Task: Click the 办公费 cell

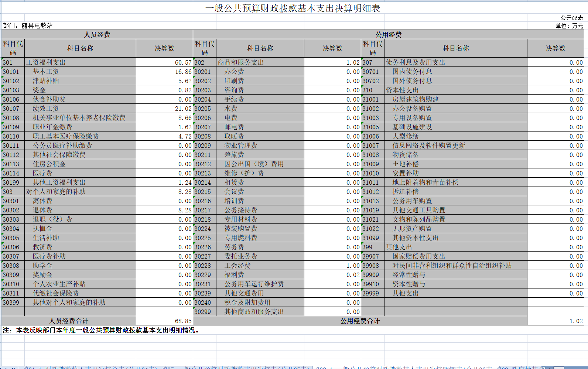Action: pyautogui.click(x=260, y=72)
